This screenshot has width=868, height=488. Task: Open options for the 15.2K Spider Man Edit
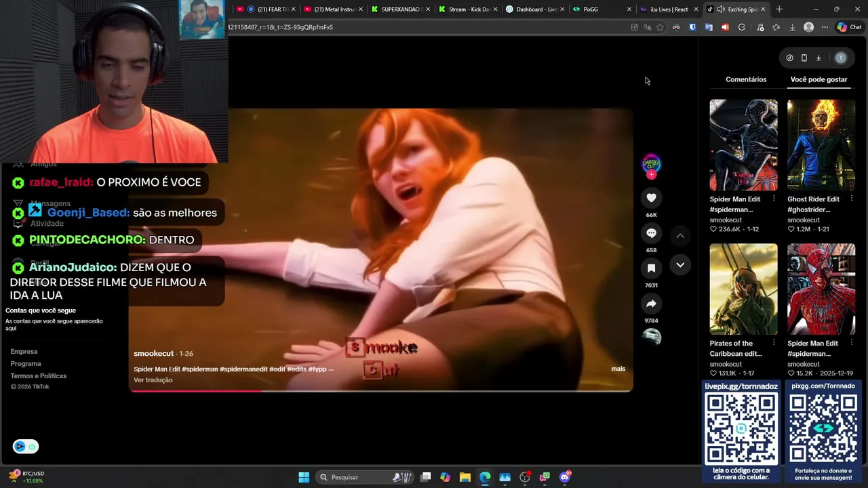tap(851, 344)
